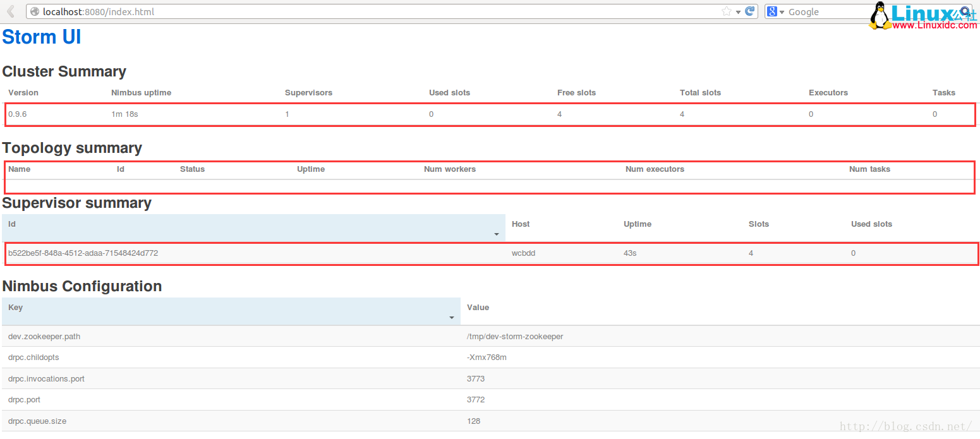Sort supervisors by Uptime column header

[x=637, y=224]
